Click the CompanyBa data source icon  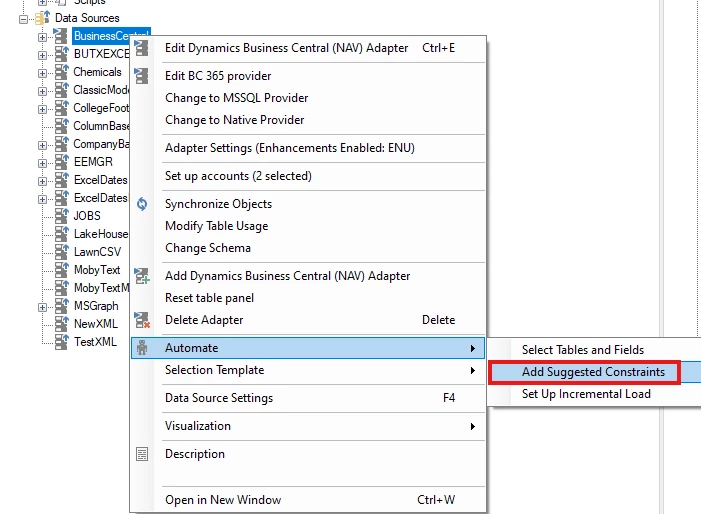[61, 144]
